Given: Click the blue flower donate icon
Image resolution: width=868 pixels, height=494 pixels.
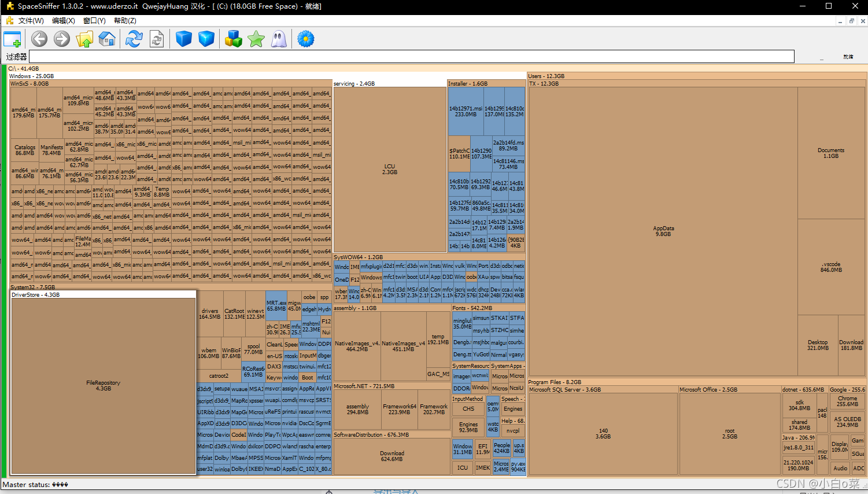Looking at the screenshot, I should tap(306, 39).
